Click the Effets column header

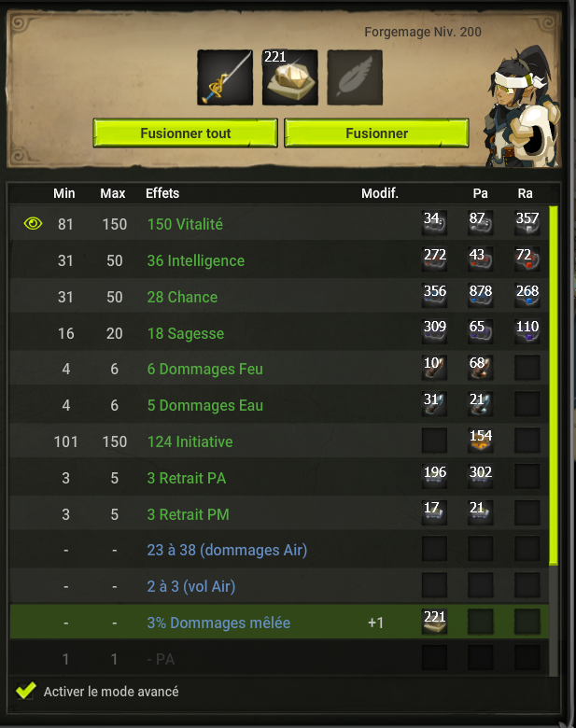tap(162, 193)
